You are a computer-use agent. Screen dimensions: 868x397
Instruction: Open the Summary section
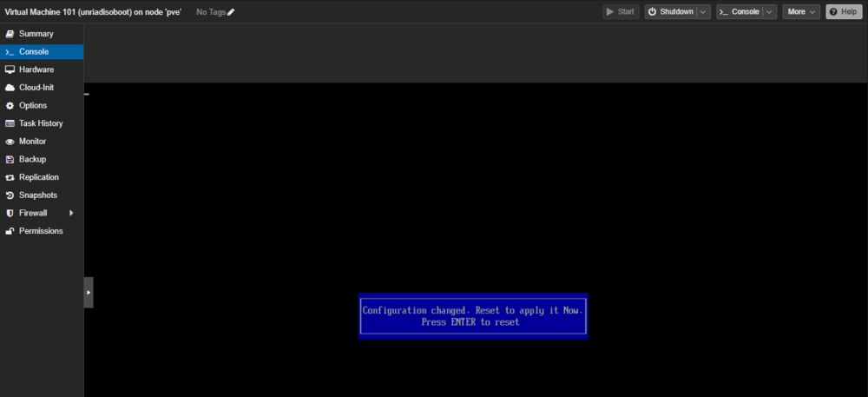tap(42, 34)
